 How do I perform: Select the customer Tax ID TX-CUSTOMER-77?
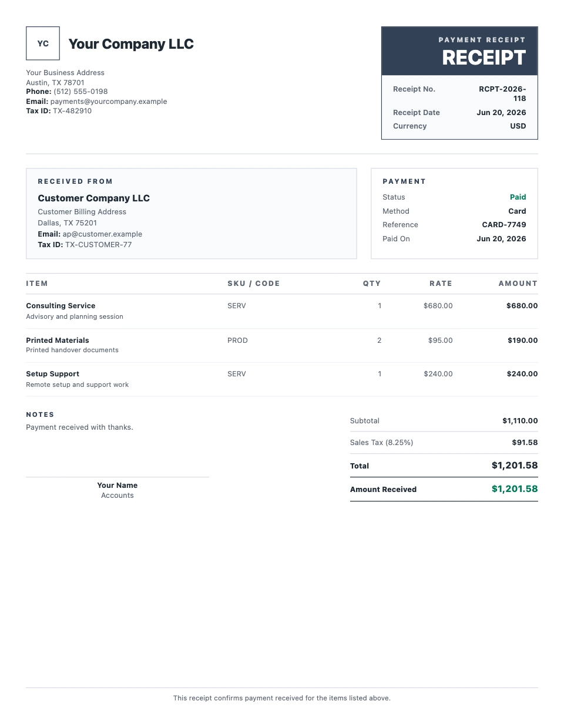tap(98, 245)
